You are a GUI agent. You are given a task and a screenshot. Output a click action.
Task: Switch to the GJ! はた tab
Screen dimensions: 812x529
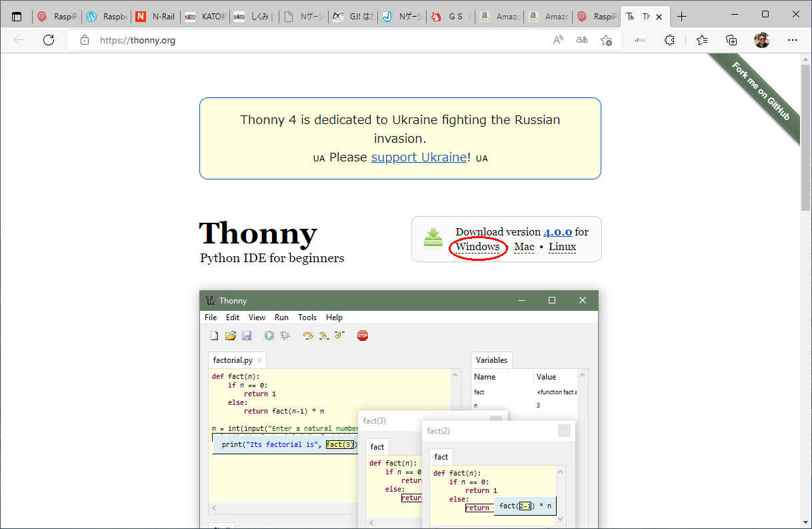(351, 17)
